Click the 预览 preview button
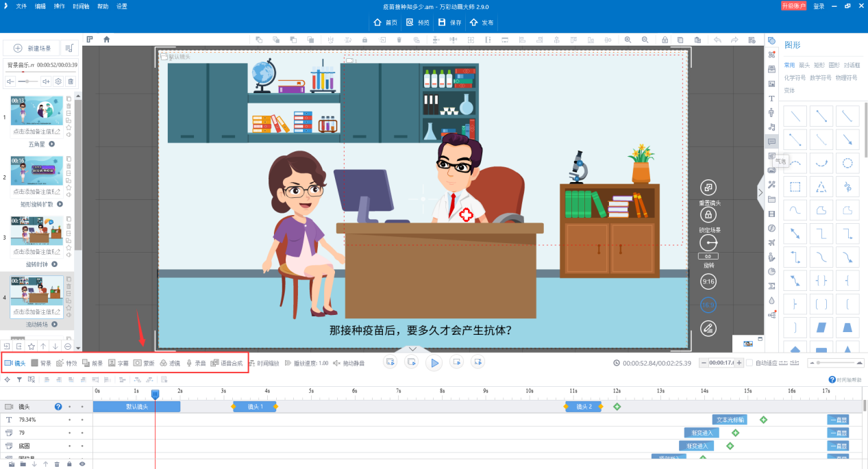Image resolution: width=868 pixels, height=469 pixels. pos(419,23)
